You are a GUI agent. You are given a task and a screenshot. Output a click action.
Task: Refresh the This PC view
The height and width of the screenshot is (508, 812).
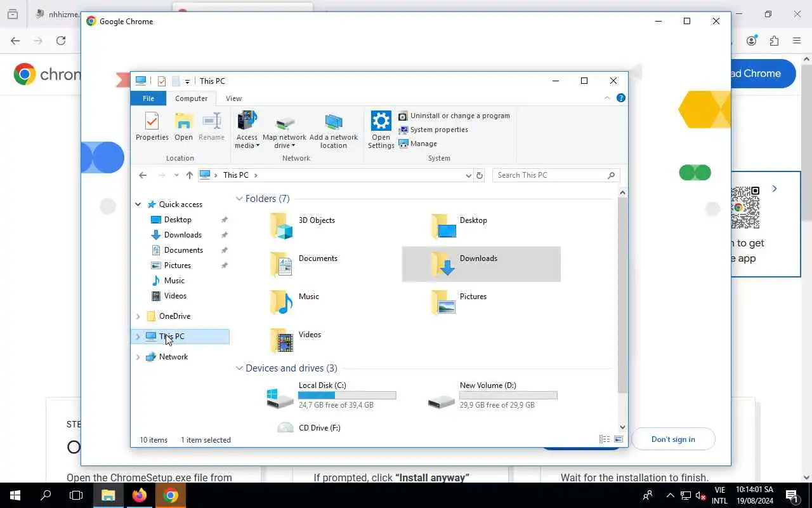point(480,175)
